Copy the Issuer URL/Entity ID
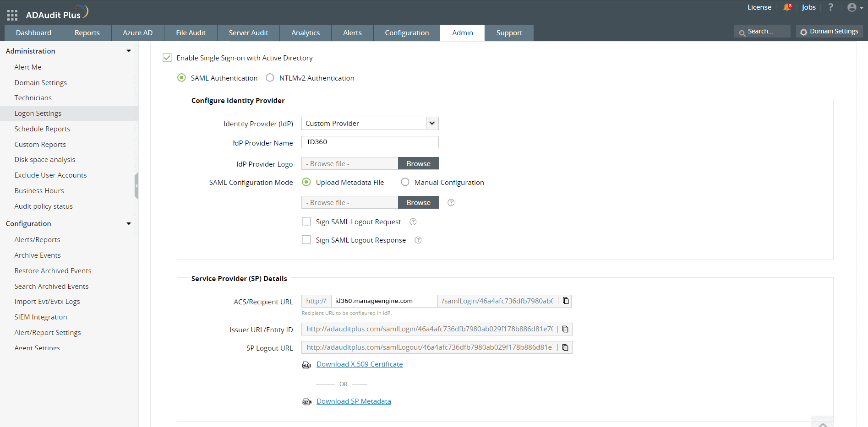Viewport: 868px width, 427px height. 565,329
